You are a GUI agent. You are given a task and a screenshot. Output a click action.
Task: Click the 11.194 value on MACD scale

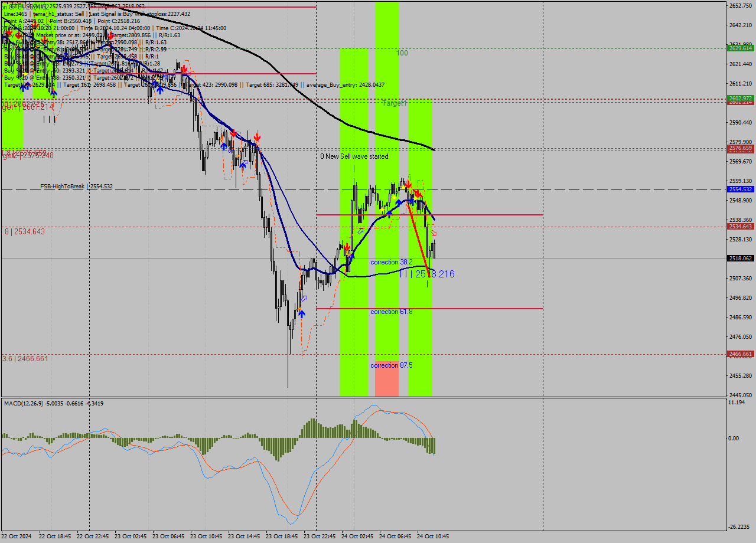coord(738,402)
